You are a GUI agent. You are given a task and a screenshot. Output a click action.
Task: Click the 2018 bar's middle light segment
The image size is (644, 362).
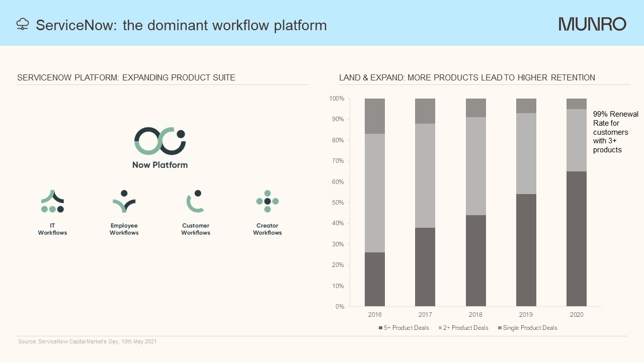pos(475,166)
